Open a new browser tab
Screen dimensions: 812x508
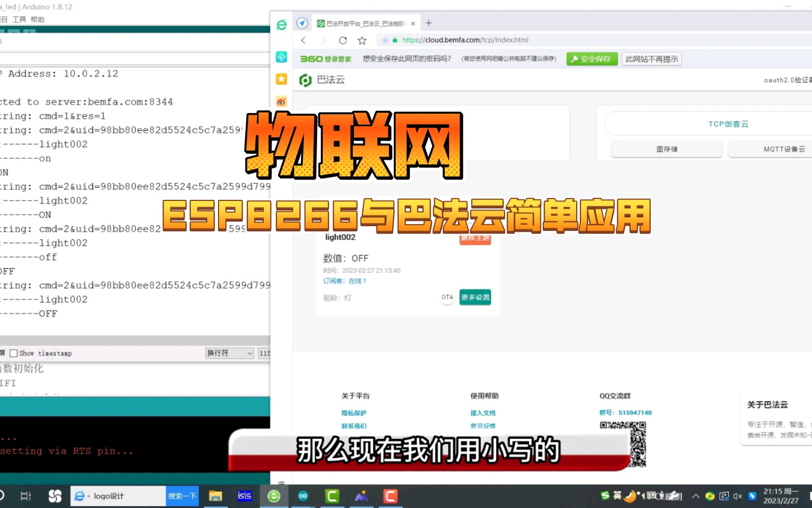coord(429,23)
